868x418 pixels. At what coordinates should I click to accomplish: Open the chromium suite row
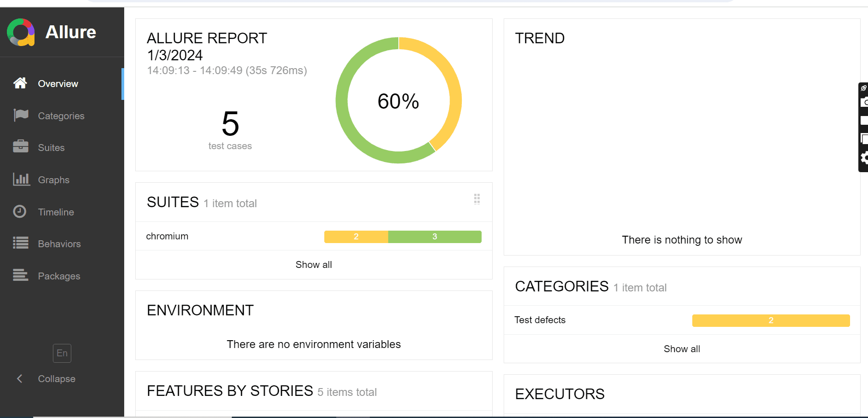(314, 236)
